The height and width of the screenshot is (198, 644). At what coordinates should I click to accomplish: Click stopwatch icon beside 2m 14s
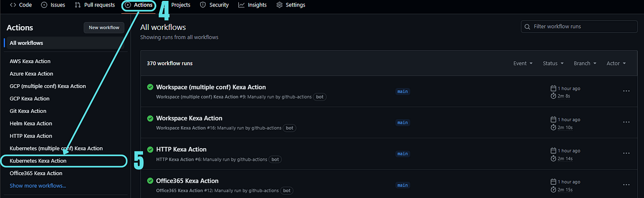point(553,158)
